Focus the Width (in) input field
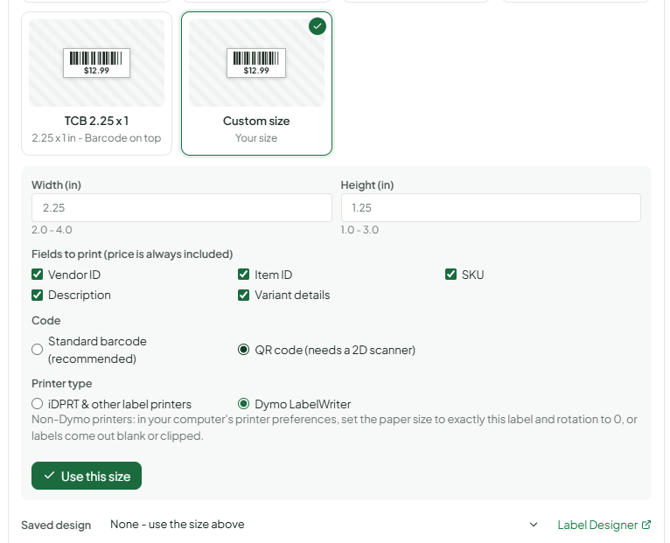This screenshot has width=670, height=543. (182, 208)
